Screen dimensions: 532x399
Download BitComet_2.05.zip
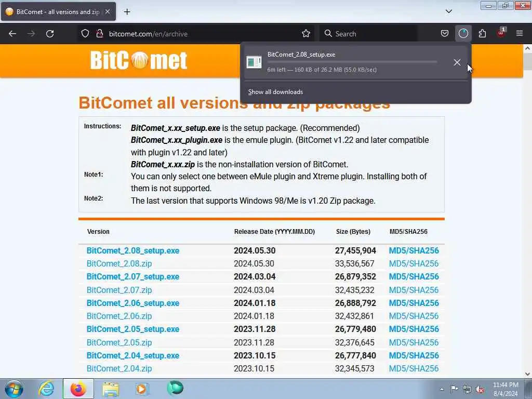point(119,343)
